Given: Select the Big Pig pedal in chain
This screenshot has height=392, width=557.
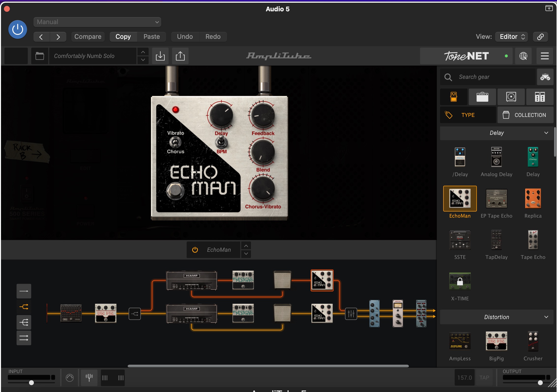Looking at the screenshot, I should (106, 313).
